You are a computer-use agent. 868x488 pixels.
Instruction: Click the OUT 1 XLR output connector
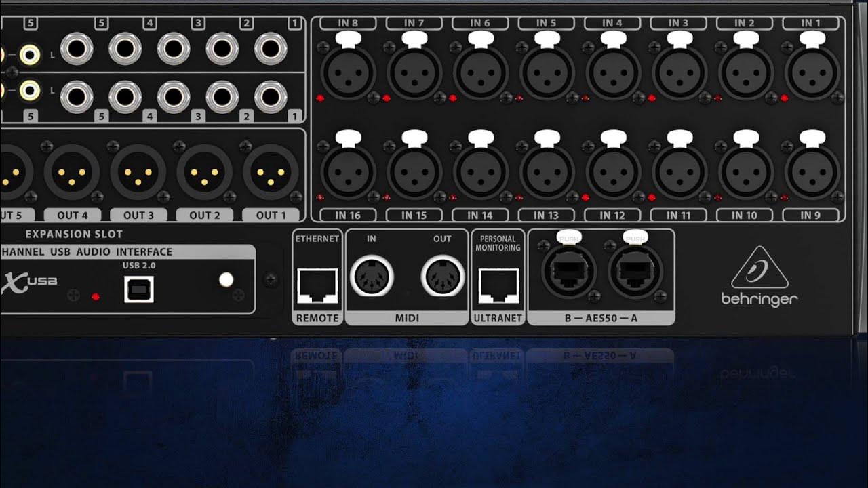click(271, 172)
